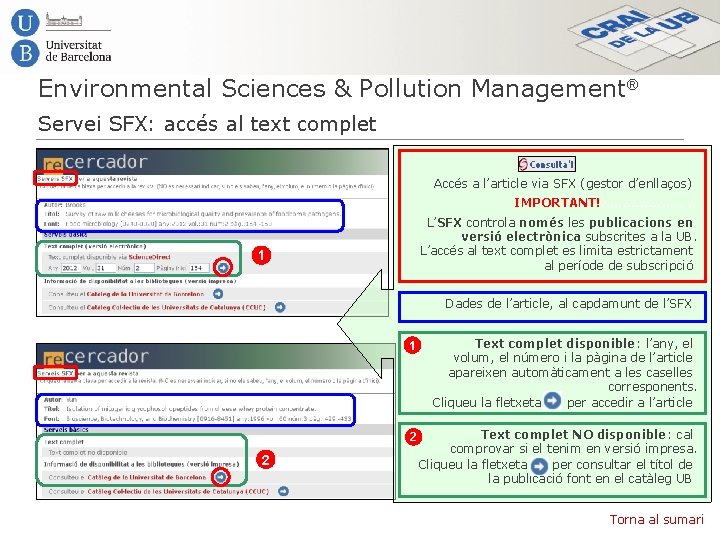
Task: Select 'Dades de l'article, al capdamunt de l'SFX' text
Action: click(x=568, y=304)
